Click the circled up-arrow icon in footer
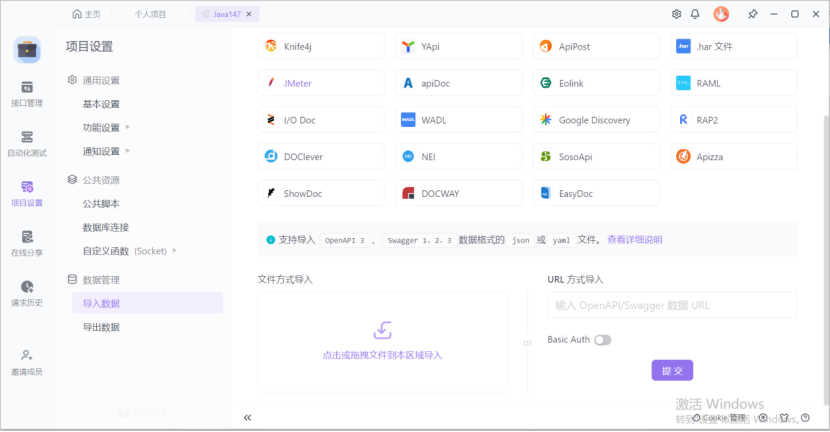This screenshot has width=830, height=432. click(x=763, y=418)
